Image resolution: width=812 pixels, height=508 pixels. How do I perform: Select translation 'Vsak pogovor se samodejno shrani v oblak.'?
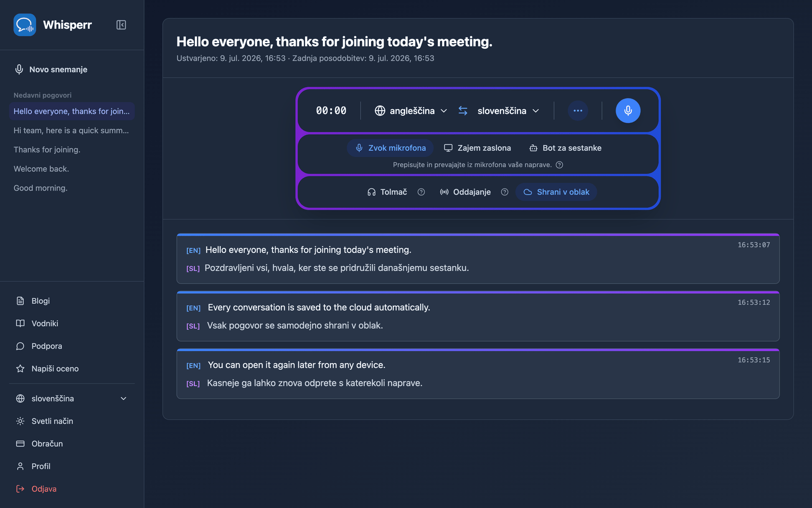295,326
